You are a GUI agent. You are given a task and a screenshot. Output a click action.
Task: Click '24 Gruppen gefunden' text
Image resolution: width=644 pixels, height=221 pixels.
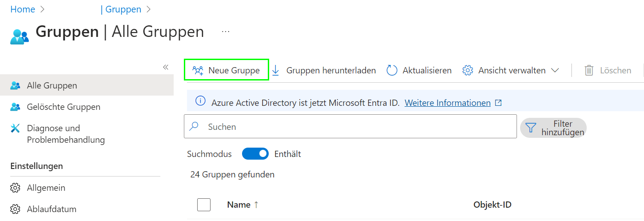232,174
